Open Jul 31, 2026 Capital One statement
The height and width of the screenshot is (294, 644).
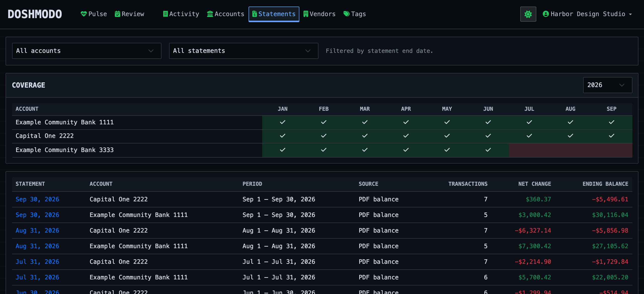pos(37,262)
